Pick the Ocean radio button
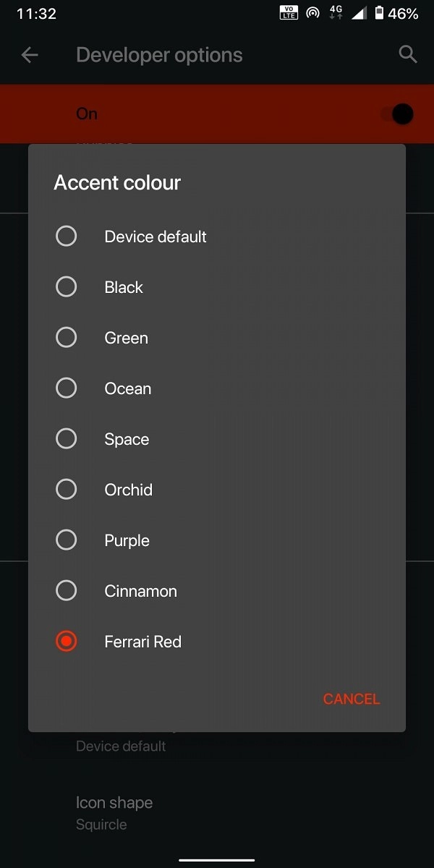The image size is (434, 868). pos(66,388)
